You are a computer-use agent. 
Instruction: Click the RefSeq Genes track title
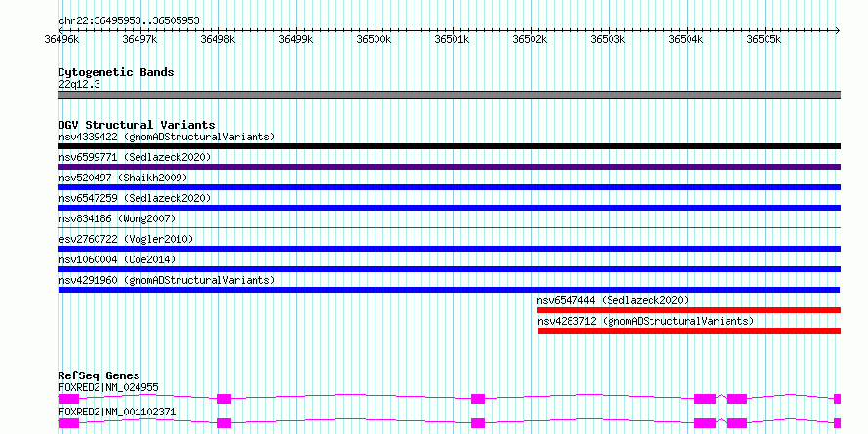point(99,375)
